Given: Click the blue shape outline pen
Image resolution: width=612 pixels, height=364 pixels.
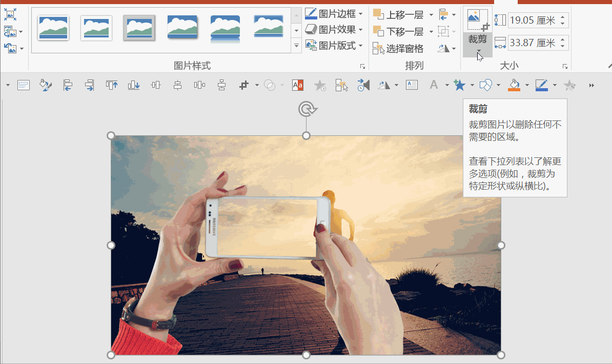Looking at the screenshot, I should click(541, 85).
